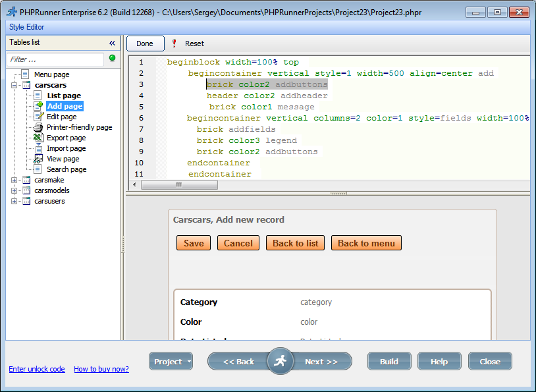Click the Search page icon
Viewport: 536px width, 392px height.
tap(38, 169)
